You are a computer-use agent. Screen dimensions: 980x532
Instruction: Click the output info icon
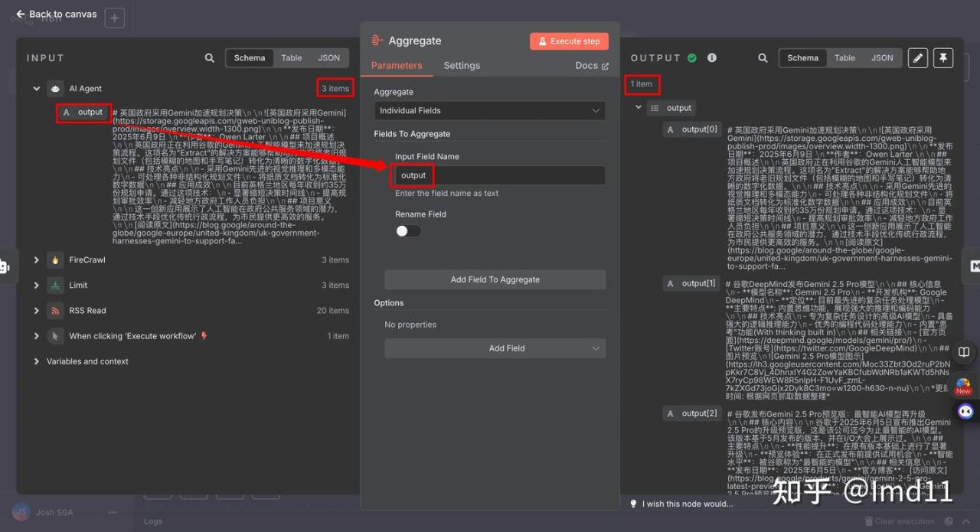click(712, 58)
